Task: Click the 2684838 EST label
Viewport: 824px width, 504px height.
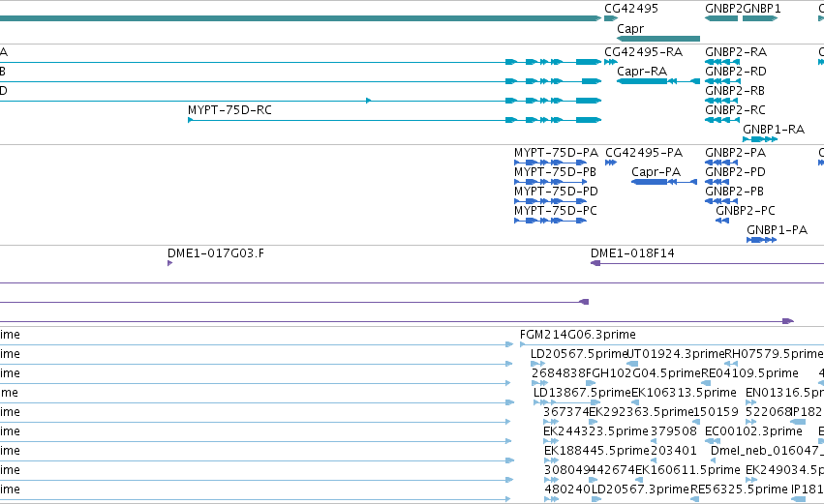Action: (558, 373)
